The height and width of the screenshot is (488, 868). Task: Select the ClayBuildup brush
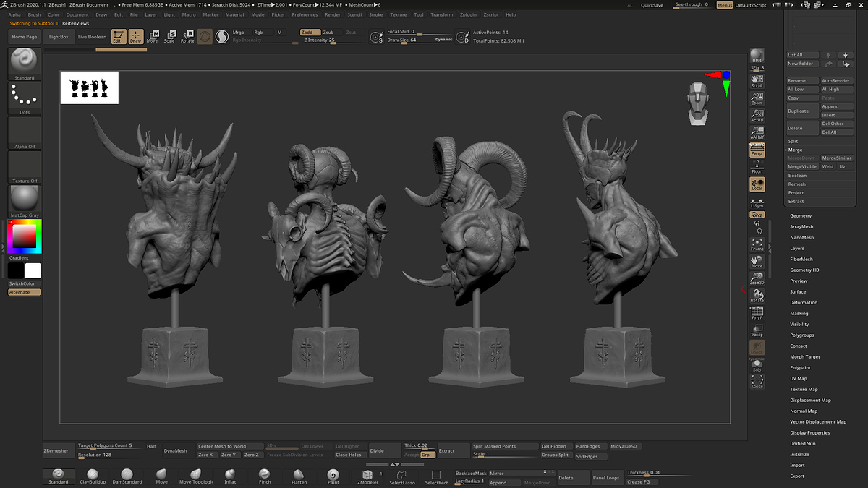click(92, 474)
